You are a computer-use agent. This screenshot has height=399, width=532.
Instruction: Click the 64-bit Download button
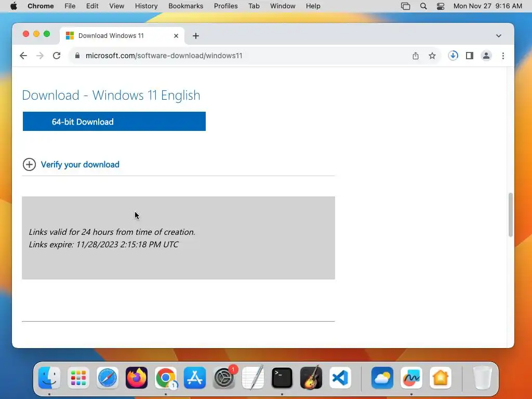[x=114, y=122]
